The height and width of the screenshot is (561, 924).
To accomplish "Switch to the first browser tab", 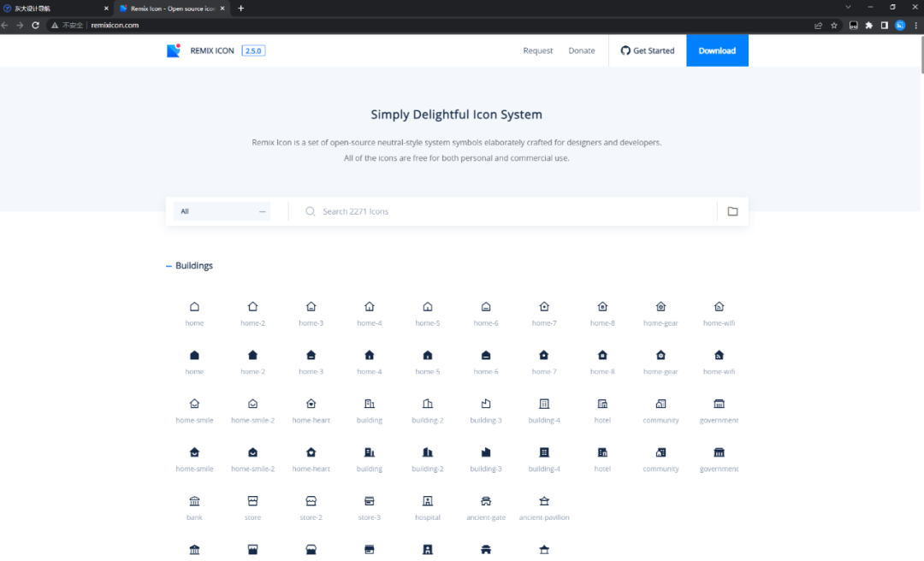I will (x=56, y=9).
